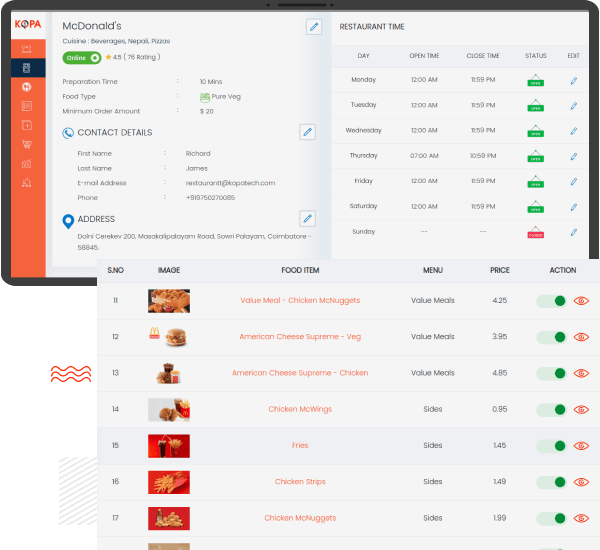The height and width of the screenshot is (550, 600).
Task: Click the Chicken McWings thumbnail image
Action: point(169,410)
